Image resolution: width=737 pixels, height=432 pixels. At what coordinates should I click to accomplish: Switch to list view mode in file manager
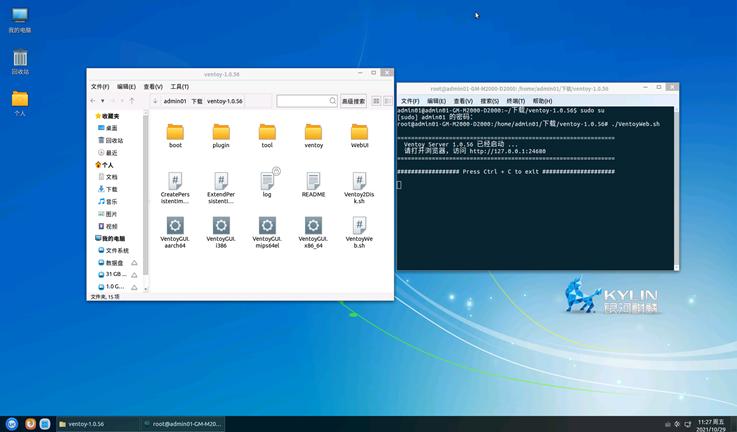pyautogui.click(x=387, y=101)
